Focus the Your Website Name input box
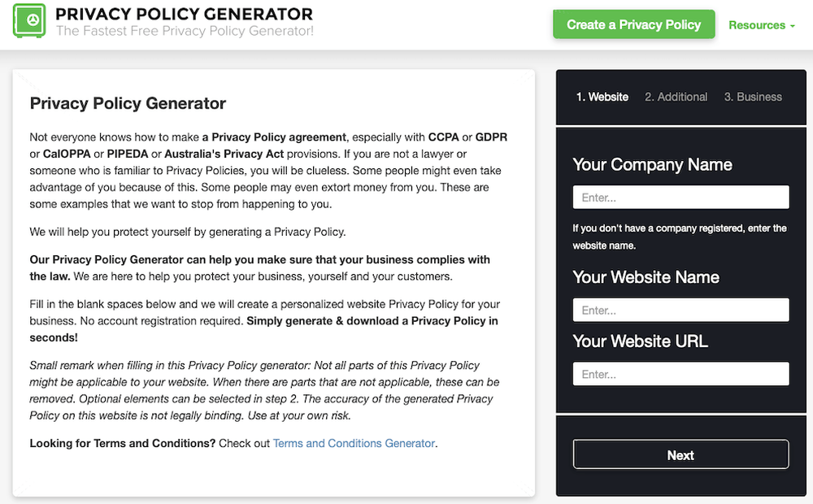The height and width of the screenshot is (504, 813). coord(680,310)
